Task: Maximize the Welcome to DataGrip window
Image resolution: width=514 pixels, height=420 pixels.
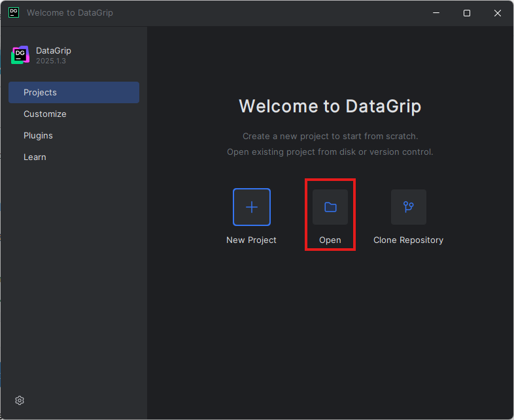Action: tap(467, 13)
